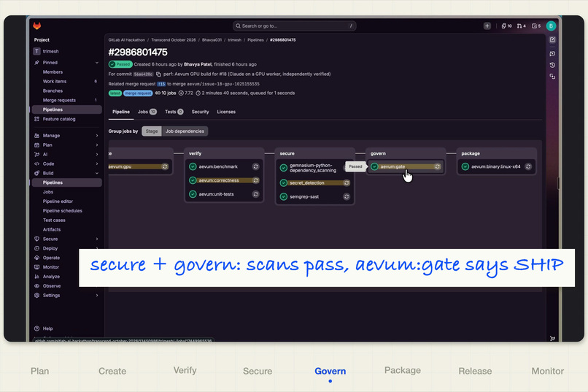Expand the Settings section
This screenshot has height=392, width=588.
[97, 296]
